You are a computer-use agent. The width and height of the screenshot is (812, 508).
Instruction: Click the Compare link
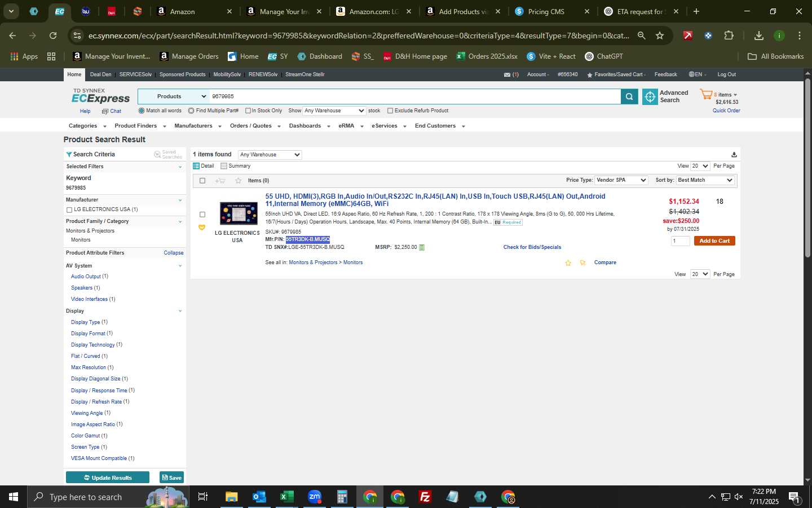(x=605, y=262)
